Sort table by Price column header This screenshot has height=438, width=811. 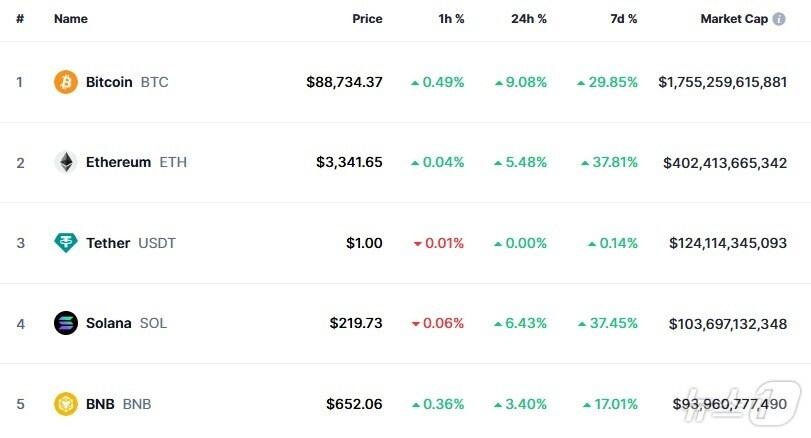tap(367, 19)
